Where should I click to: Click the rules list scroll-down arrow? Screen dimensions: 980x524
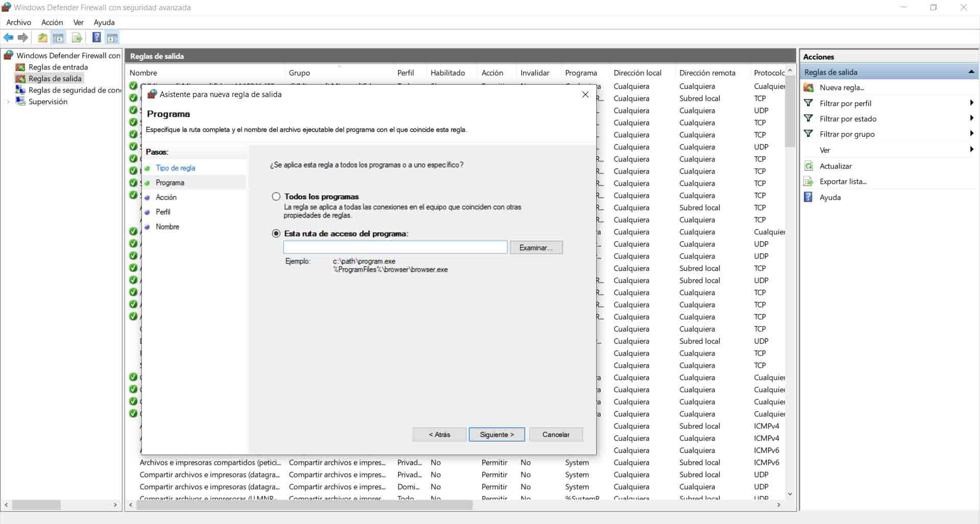790,494
